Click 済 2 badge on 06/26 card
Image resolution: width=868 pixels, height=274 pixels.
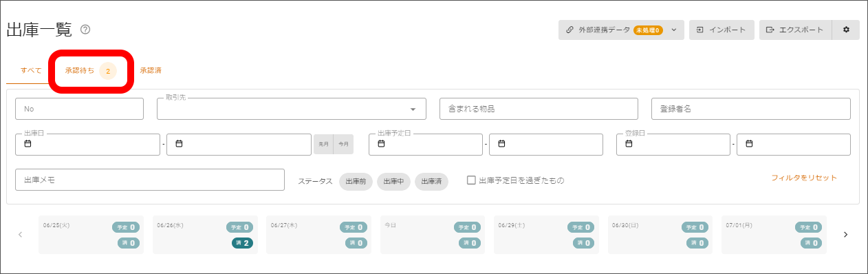[x=242, y=243]
